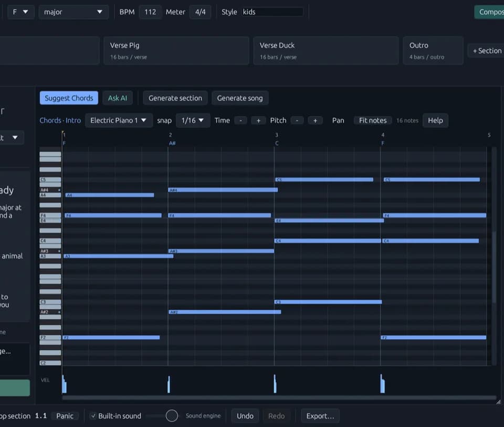Click the Chords · Intro track label
This screenshot has width=504, height=427.
coord(60,120)
